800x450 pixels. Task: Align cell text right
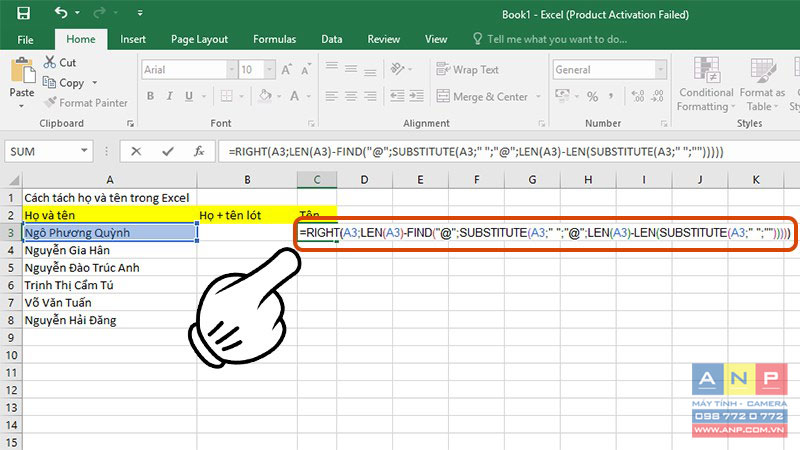coord(370,96)
